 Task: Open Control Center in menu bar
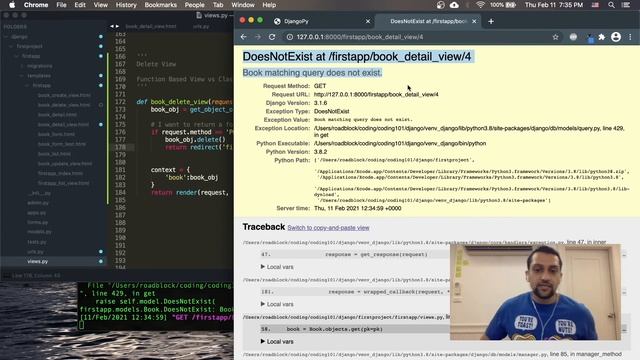pyautogui.click(x=626, y=5)
